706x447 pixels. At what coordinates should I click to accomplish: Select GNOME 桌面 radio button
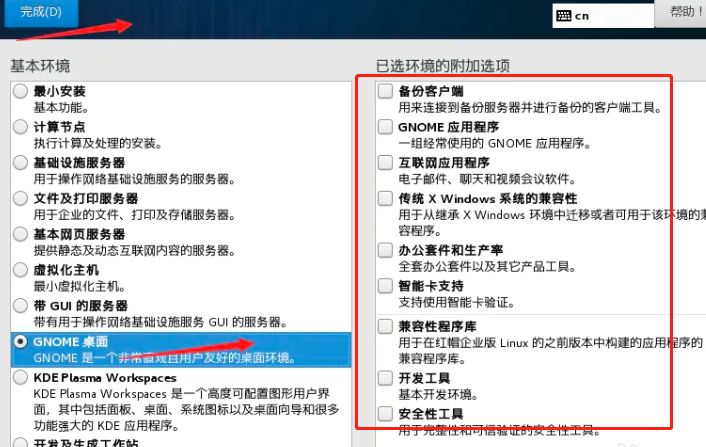pyautogui.click(x=20, y=342)
